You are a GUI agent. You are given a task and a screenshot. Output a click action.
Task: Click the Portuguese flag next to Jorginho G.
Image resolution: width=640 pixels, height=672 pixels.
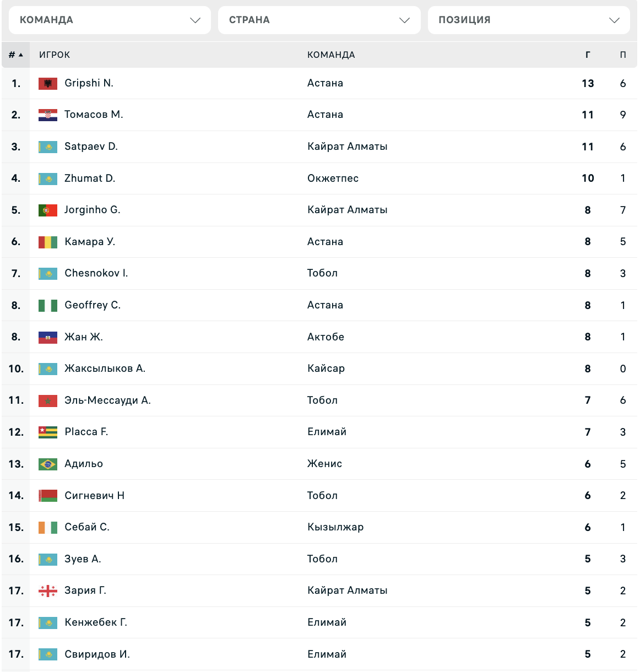click(48, 210)
